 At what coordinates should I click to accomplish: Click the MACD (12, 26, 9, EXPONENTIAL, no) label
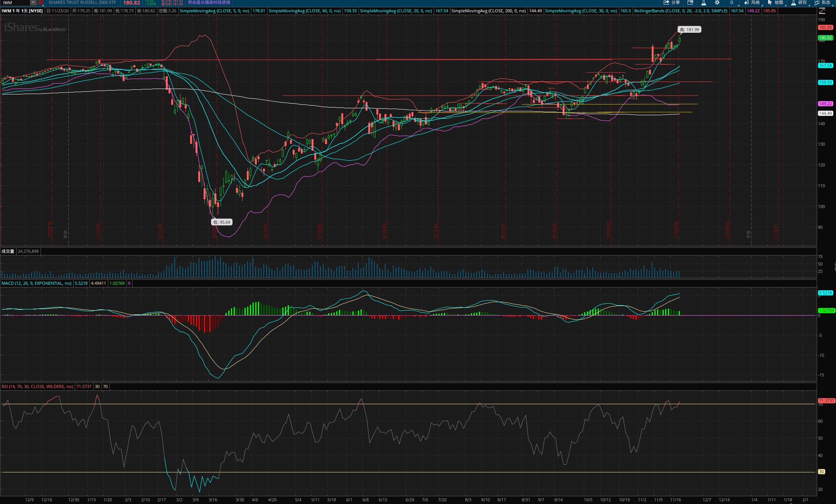tap(37, 283)
